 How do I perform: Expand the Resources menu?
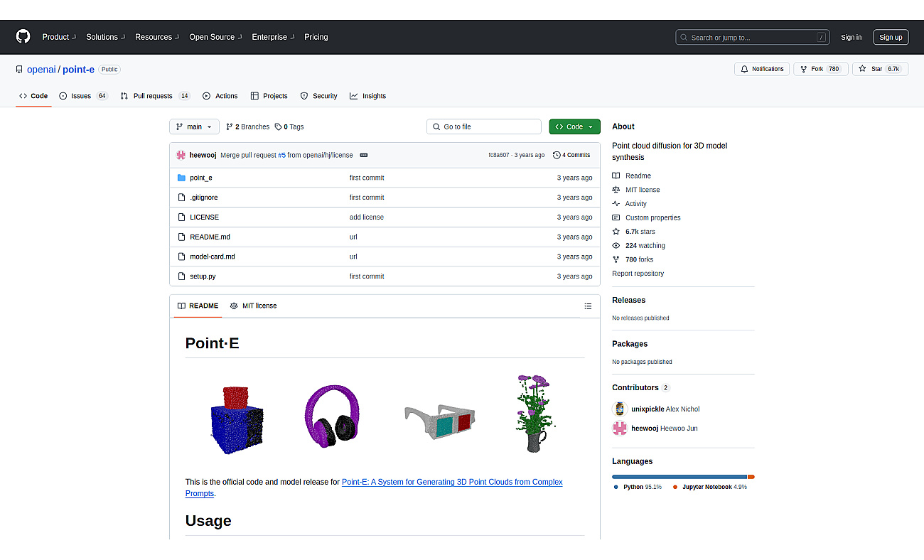[157, 37]
